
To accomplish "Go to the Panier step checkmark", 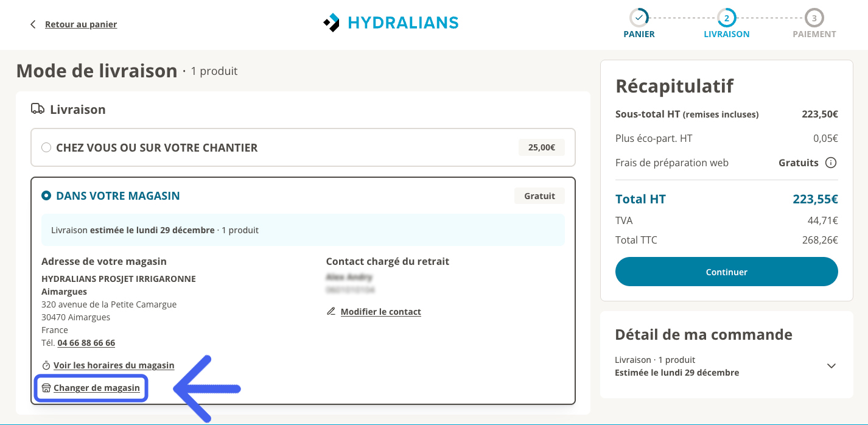I will coord(639,18).
